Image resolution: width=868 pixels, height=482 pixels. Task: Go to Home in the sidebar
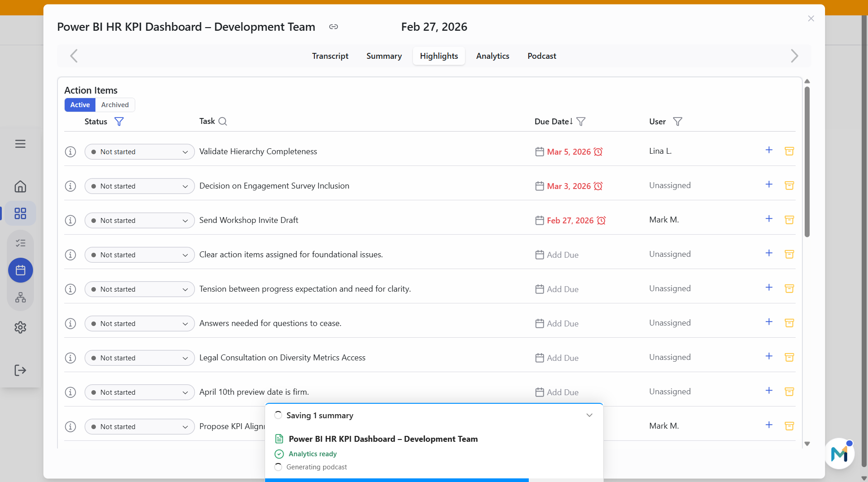pyautogui.click(x=20, y=186)
